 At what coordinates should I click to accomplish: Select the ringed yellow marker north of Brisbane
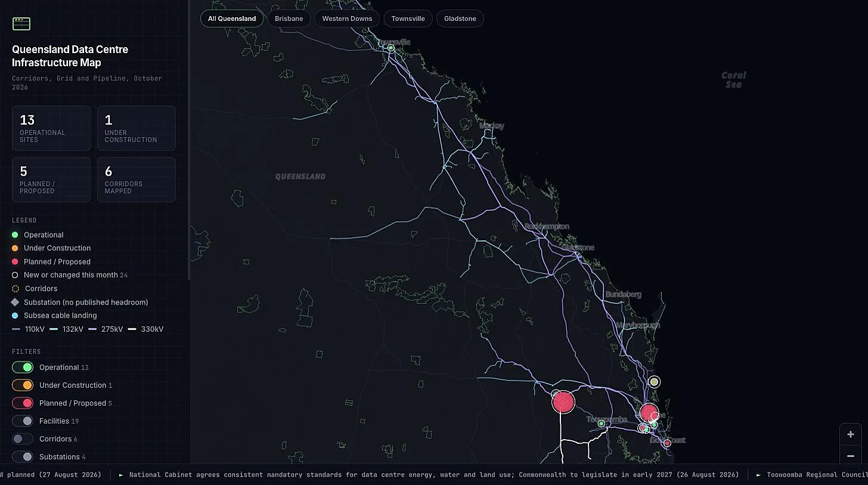pos(654,382)
